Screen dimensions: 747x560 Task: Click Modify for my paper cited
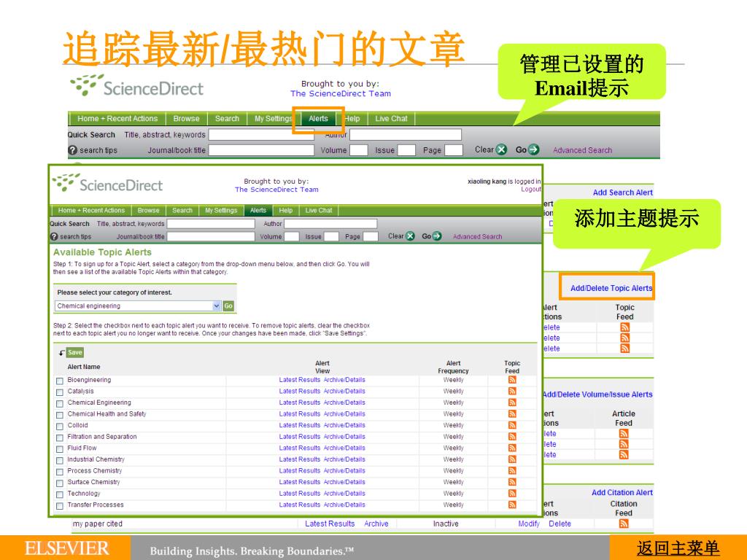[529, 524]
